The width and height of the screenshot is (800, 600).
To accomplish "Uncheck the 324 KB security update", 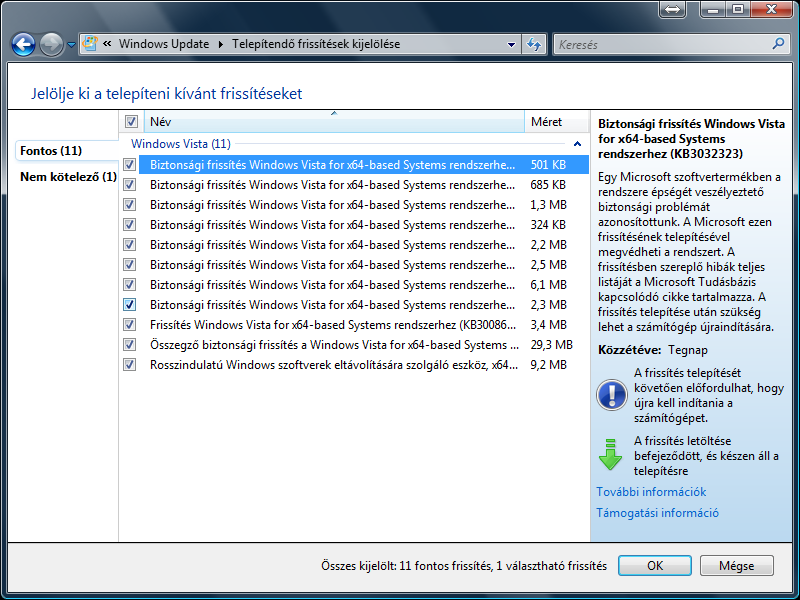I will tap(130, 224).
